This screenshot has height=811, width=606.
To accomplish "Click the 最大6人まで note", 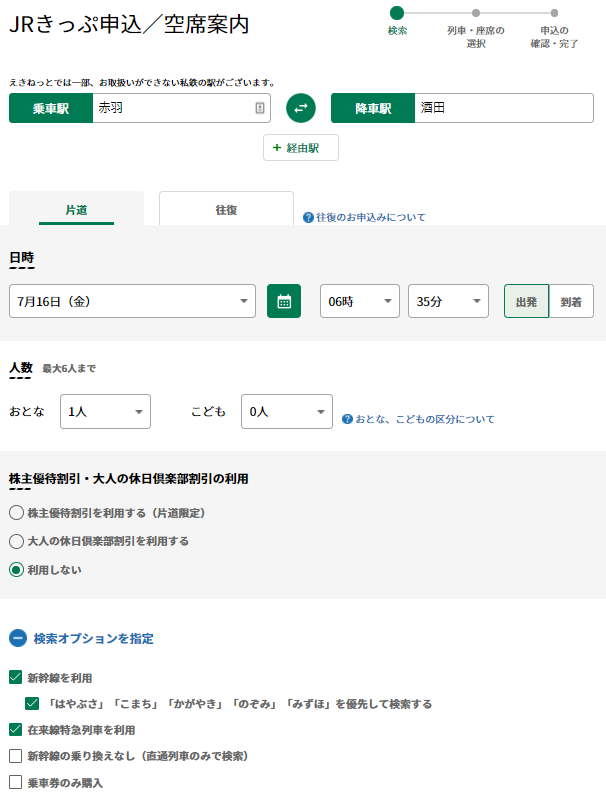I will [x=69, y=369].
